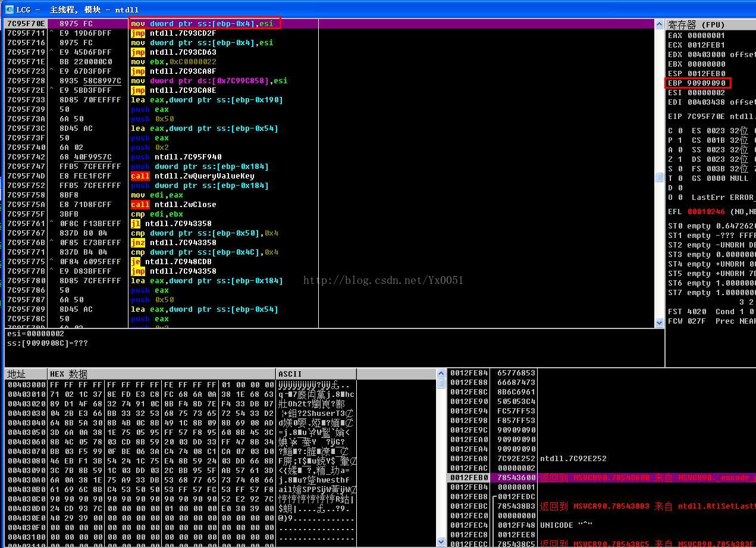Image resolution: width=756 pixels, height=548 pixels.
Task: Click the ESP 0012FEB0 register
Action: 697,73
